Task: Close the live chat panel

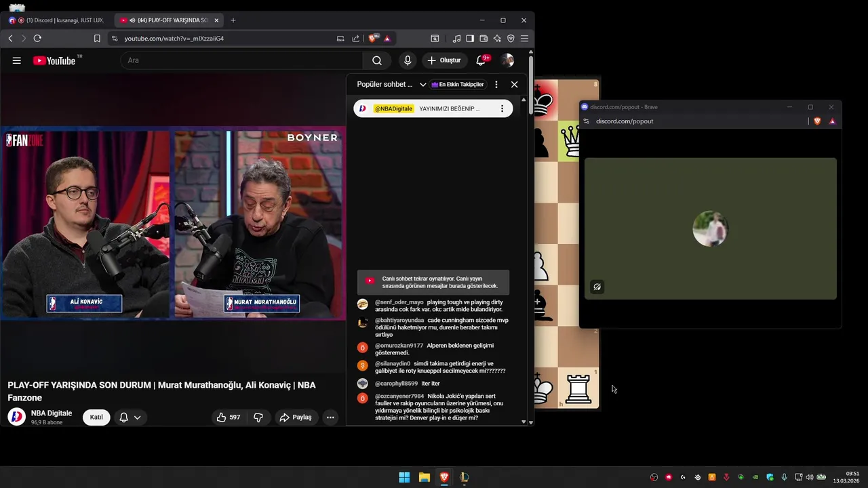Action: [x=515, y=85]
